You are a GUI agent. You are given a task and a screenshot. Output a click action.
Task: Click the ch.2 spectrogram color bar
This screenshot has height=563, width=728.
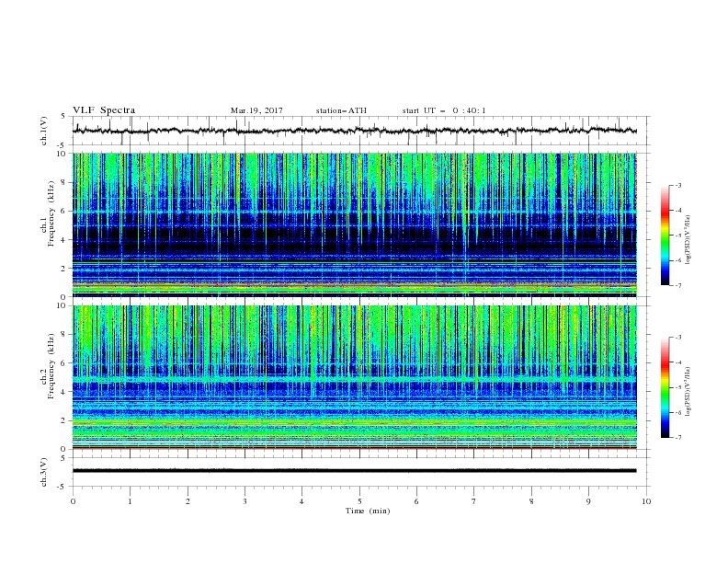665,387
